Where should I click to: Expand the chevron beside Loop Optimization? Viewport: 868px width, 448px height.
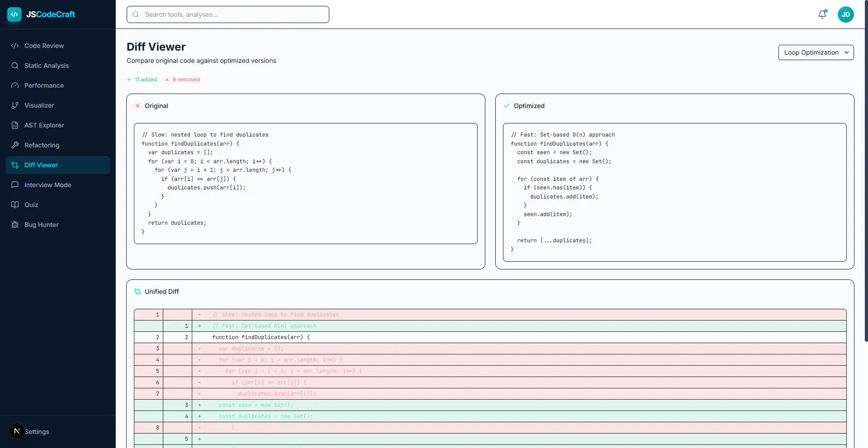tap(846, 52)
